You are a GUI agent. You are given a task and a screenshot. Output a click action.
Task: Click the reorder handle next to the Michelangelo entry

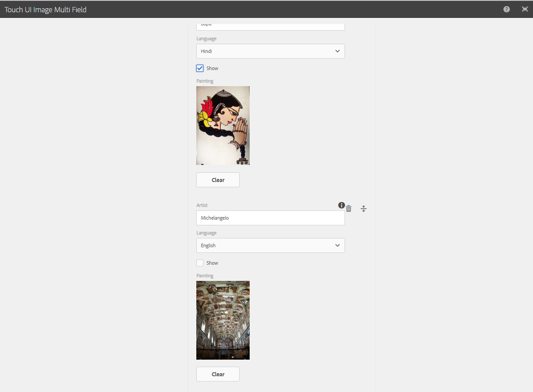tap(363, 209)
